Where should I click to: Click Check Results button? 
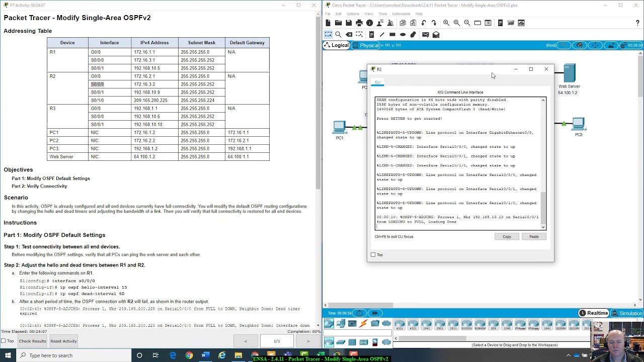point(32,341)
